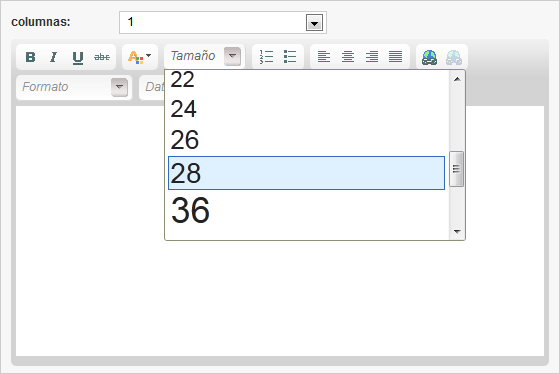Align text to the left
The height and width of the screenshot is (374, 560).
(x=324, y=56)
